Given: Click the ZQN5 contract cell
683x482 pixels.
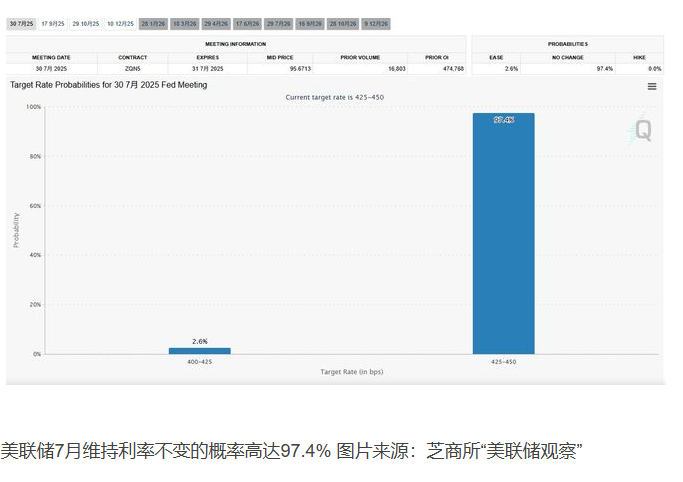Looking at the screenshot, I should point(132,69).
